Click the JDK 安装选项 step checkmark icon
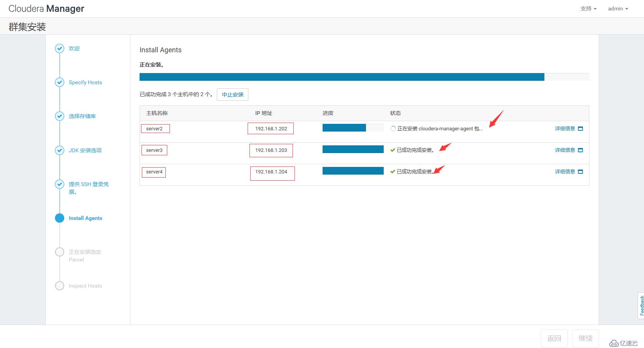Screen dimensions: 644x348 [60, 150]
